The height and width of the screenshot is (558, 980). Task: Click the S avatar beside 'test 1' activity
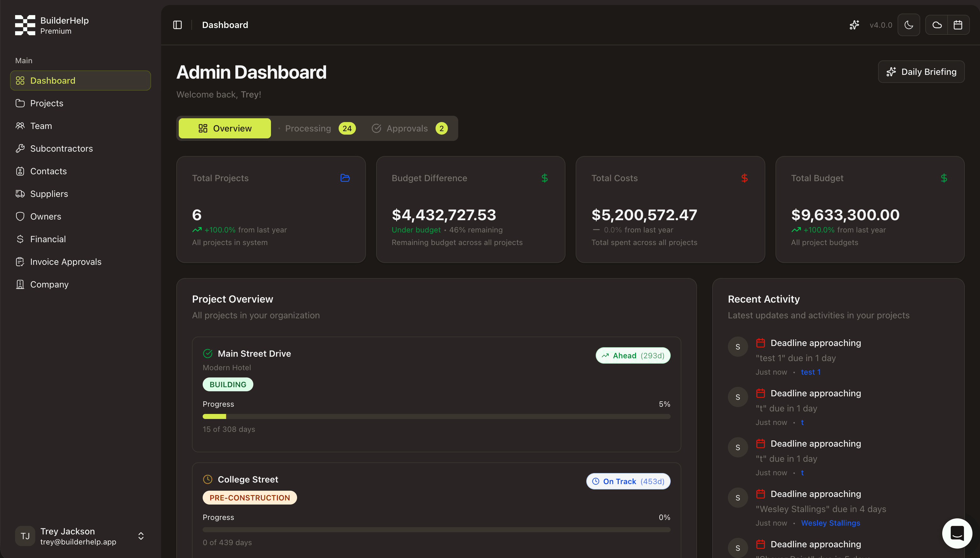point(738,347)
